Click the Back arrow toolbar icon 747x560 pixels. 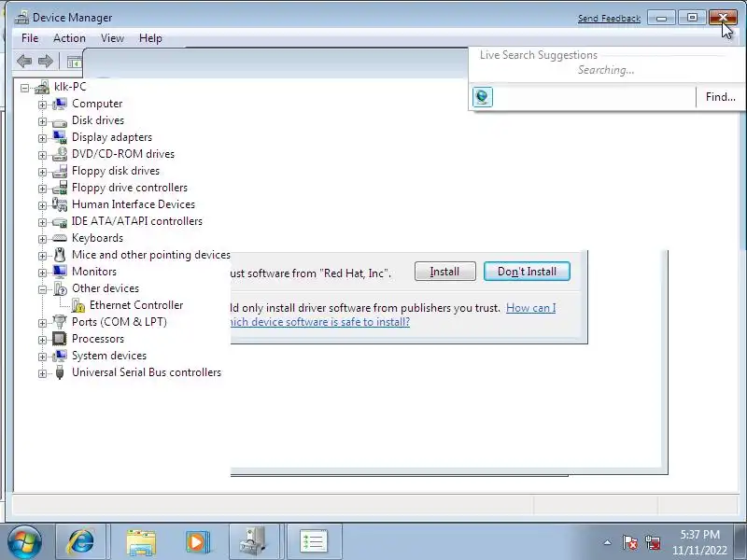[24, 61]
